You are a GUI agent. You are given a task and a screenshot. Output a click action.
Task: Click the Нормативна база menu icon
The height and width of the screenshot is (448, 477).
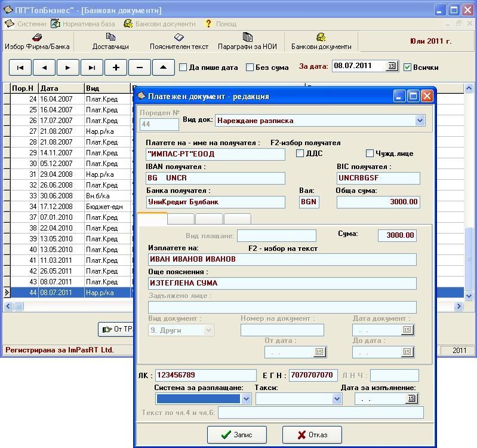point(56,23)
